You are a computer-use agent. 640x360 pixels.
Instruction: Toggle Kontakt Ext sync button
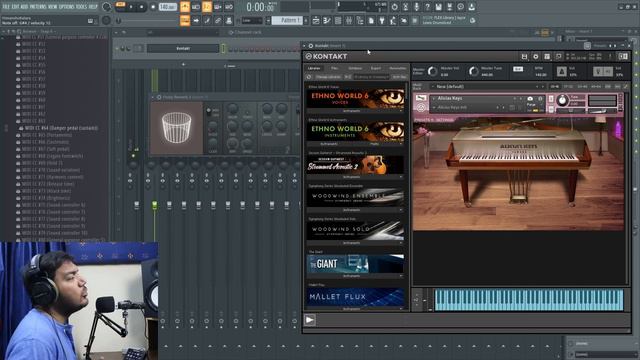click(518, 69)
